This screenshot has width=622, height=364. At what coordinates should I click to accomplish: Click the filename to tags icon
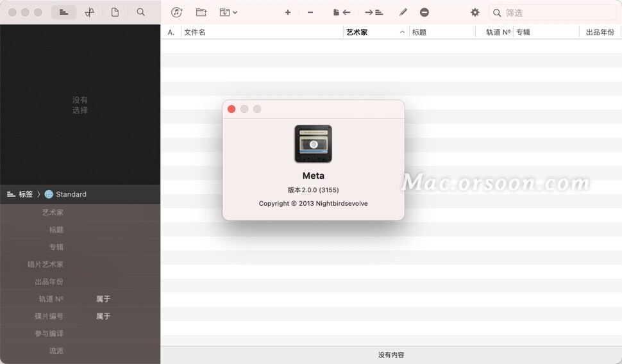click(x=342, y=13)
